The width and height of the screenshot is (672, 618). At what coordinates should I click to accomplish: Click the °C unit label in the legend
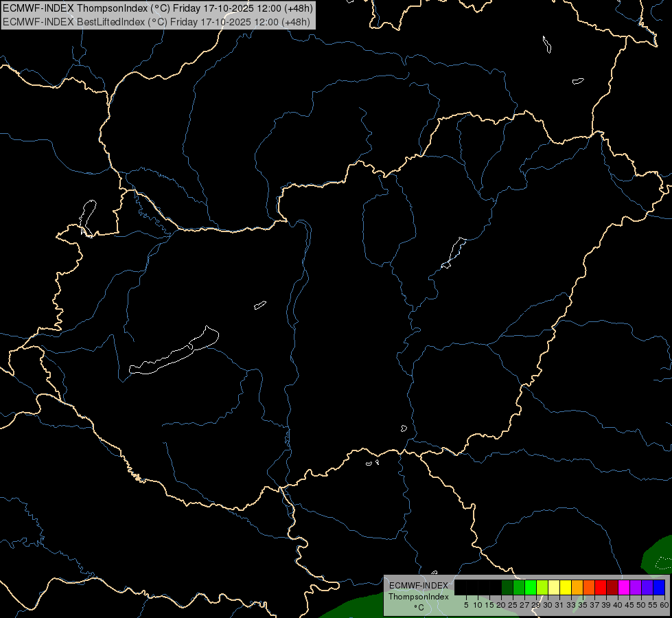pyautogui.click(x=418, y=607)
